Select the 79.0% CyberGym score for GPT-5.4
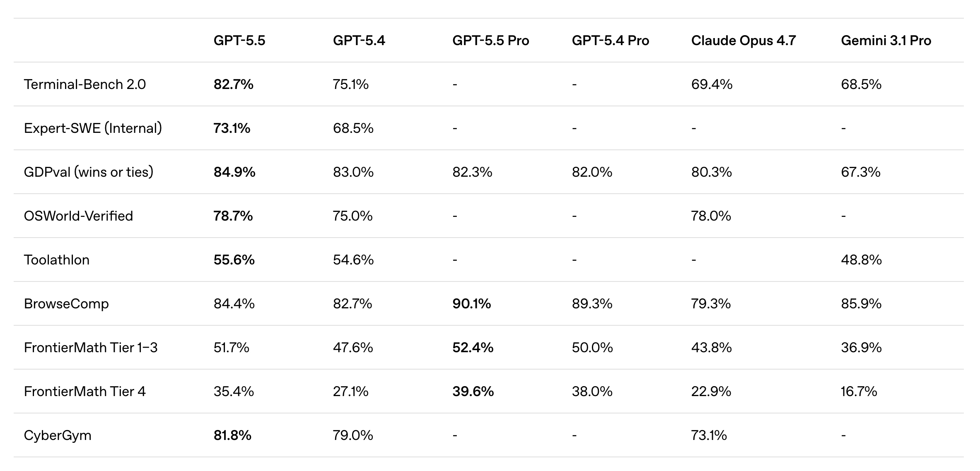The image size is (980, 471). click(x=353, y=435)
